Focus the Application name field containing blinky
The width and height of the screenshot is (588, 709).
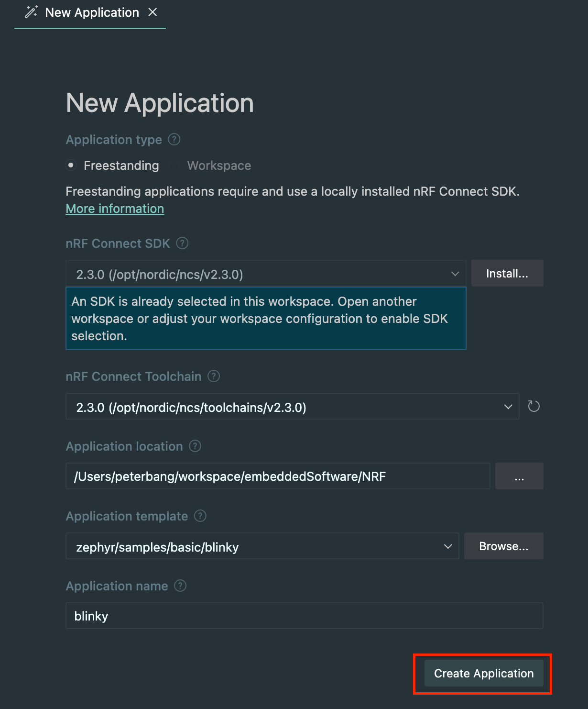pyautogui.click(x=305, y=616)
